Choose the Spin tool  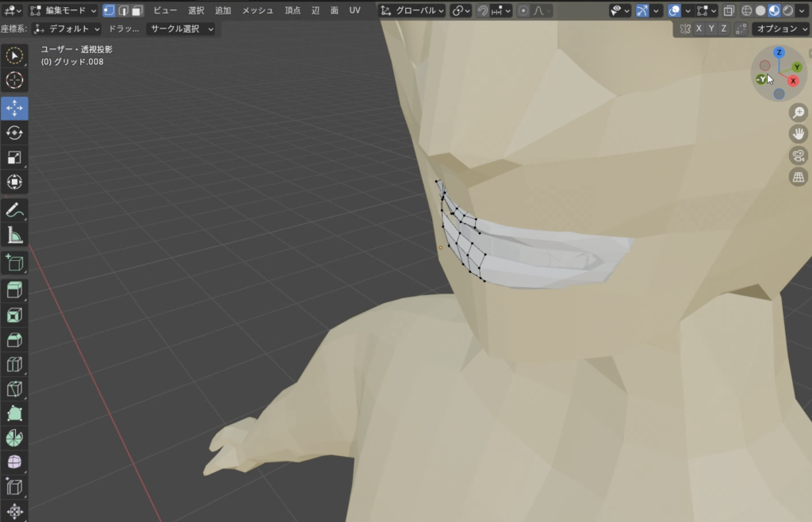(x=14, y=439)
